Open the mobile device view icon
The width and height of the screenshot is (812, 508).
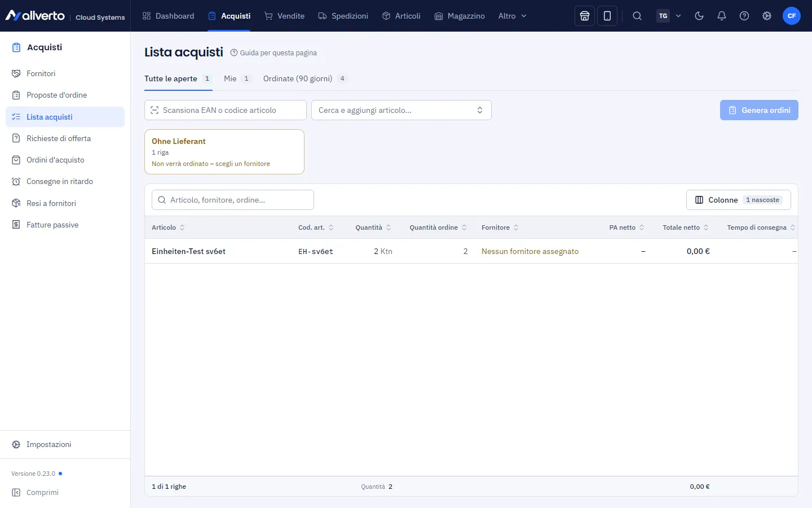click(607, 16)
